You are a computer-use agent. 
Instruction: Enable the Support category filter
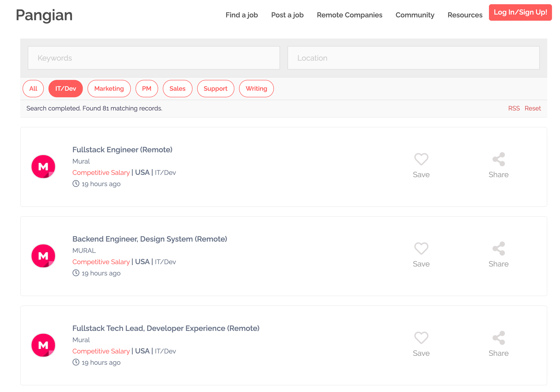(x=215, y=88)
